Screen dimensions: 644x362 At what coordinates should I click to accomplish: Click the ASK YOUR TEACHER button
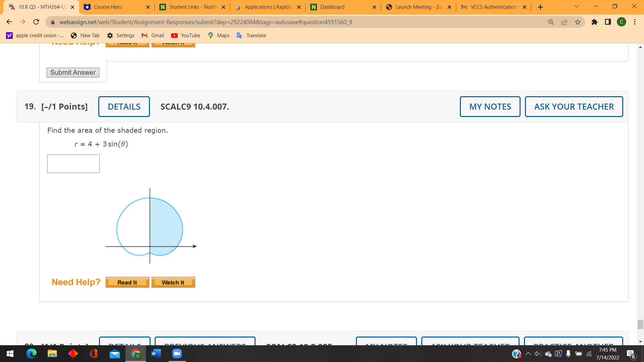coord(574,107)
